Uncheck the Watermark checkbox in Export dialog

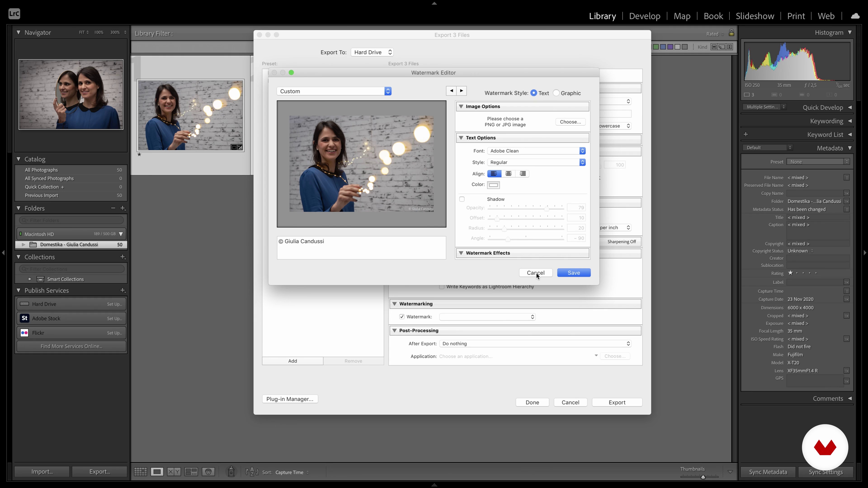point(402,317)
